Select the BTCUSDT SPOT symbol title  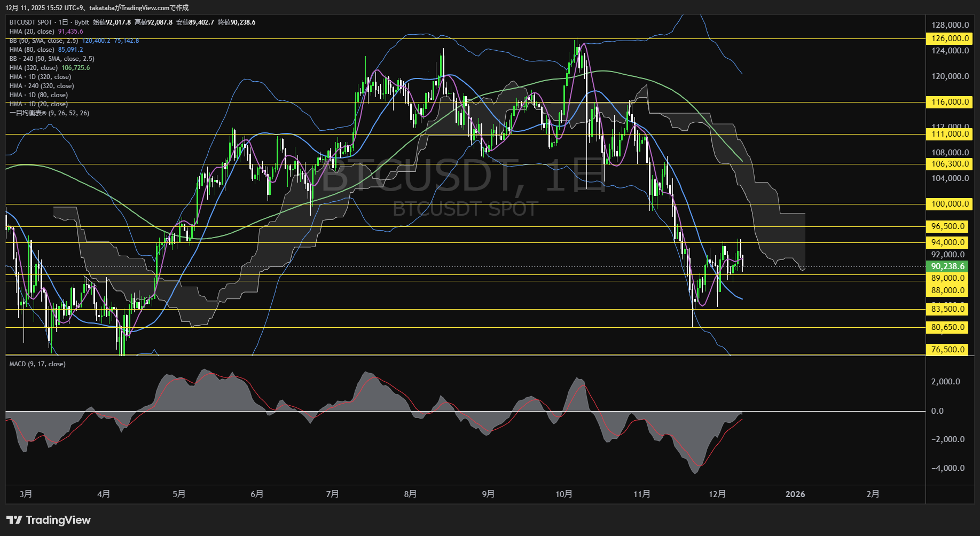point(31,22)
